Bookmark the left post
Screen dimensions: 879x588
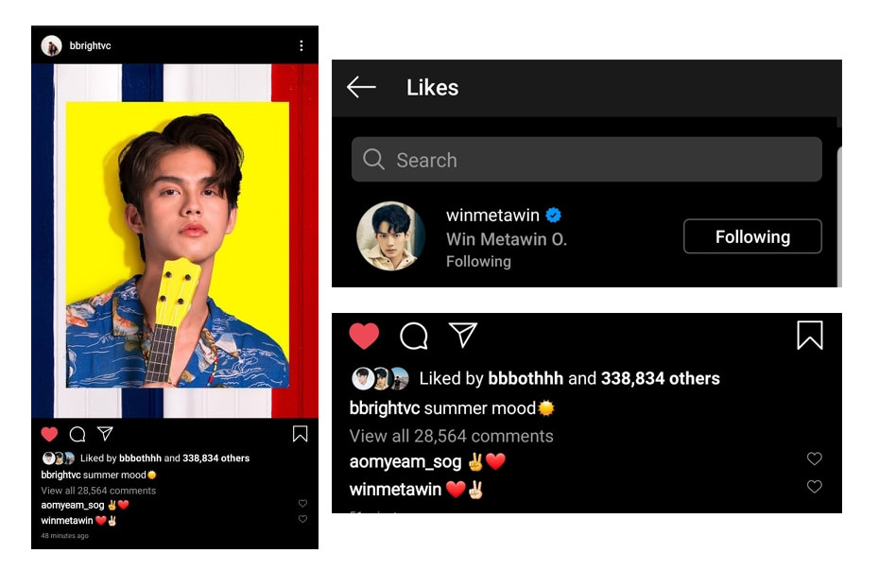click(300, 434)
